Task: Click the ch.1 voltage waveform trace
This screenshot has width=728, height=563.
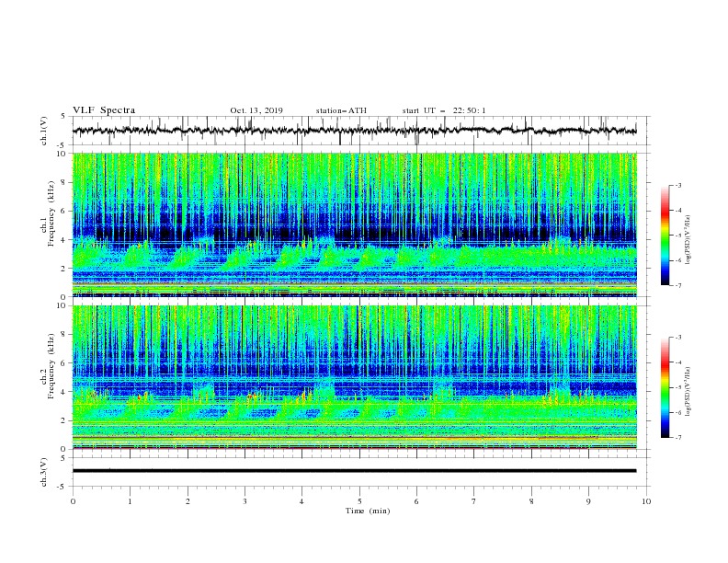Action: click(x=354, y=131)
